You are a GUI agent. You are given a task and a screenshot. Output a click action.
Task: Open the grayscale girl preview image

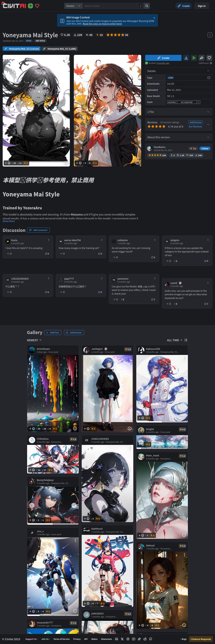coord(36,110)
